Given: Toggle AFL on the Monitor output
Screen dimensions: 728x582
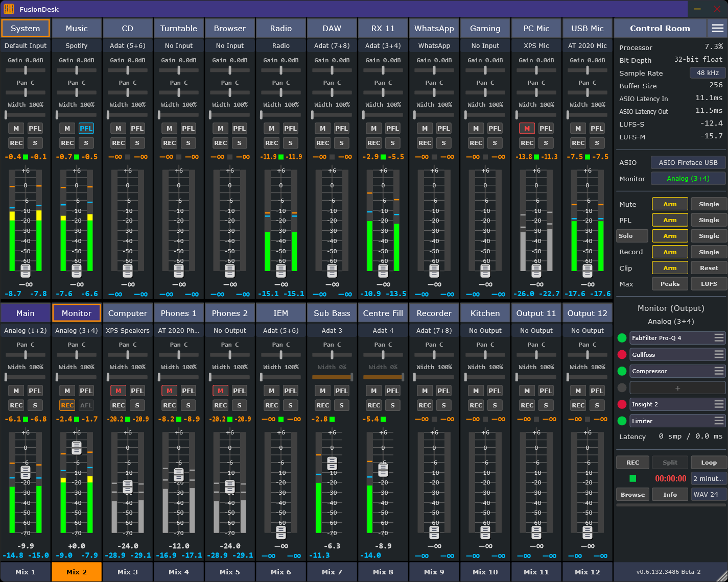Looking at the screenshot, I should 86,405.
